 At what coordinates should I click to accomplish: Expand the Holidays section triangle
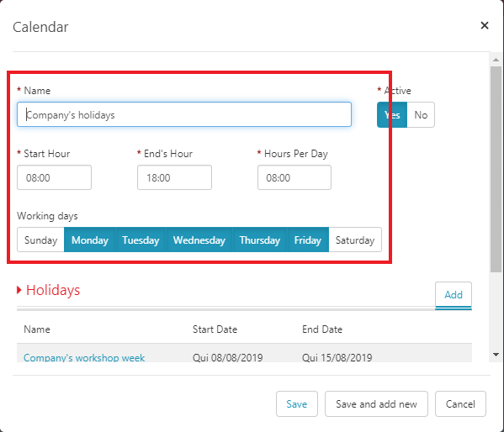(x=19, y=290)
